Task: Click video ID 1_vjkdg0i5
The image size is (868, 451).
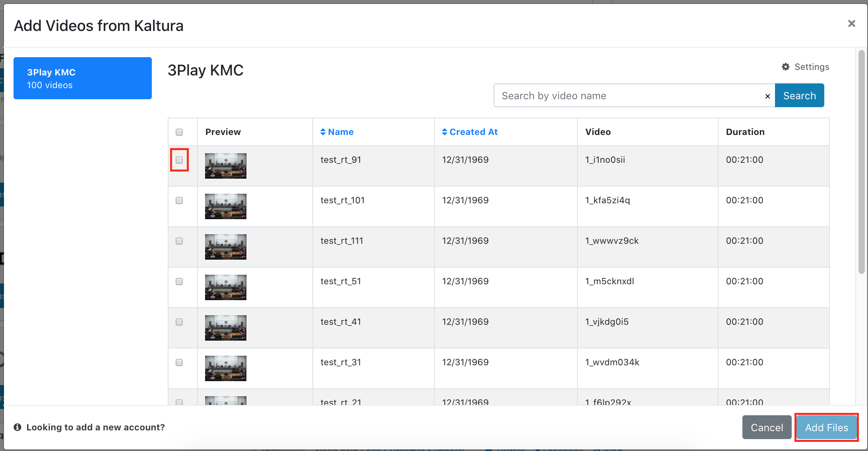Action: pyautogui.click(x=607, y=322)
